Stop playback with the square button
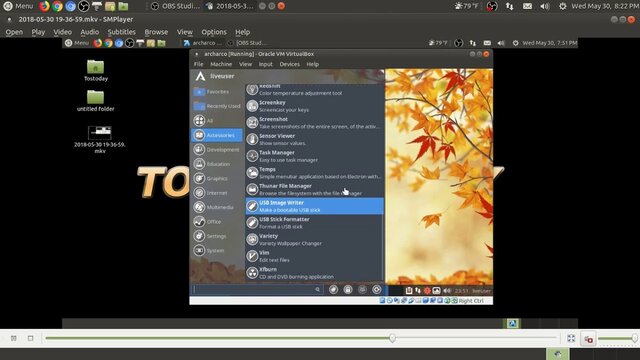640x360 pixels. click(31, 338)
